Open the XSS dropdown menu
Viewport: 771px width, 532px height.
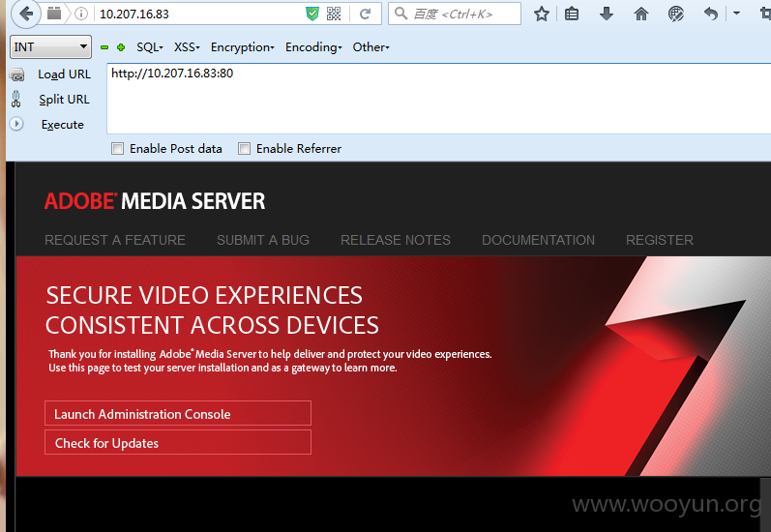click(x=187, y=47)
